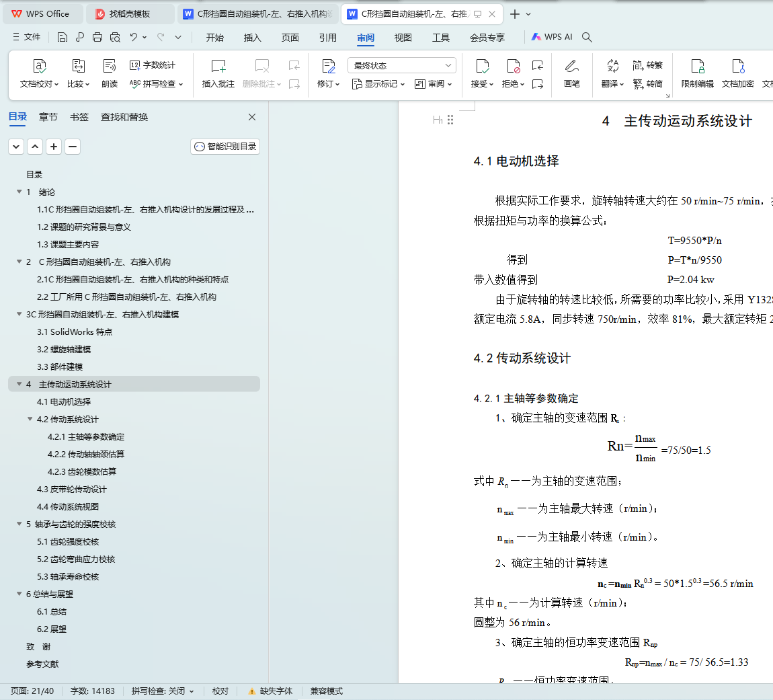Click the 接受 accept changes icon
The image size is (773, 700).
point(482,66)
